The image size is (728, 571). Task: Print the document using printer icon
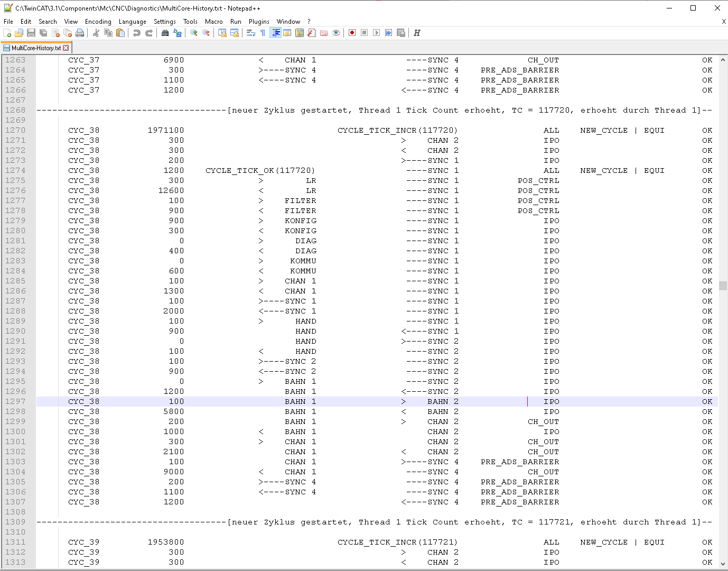(x=80, y=33)
